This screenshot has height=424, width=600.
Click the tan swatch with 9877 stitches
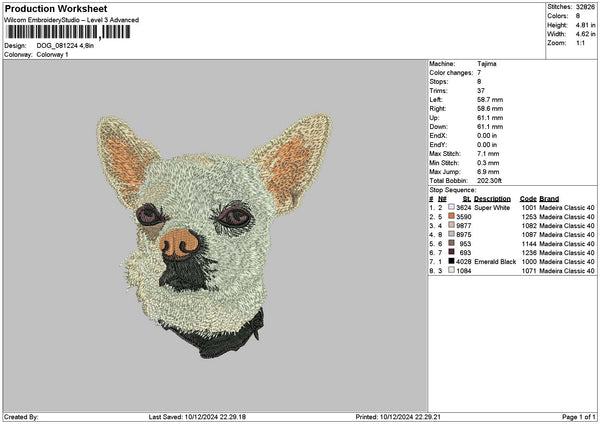click(x=451, y=225)
